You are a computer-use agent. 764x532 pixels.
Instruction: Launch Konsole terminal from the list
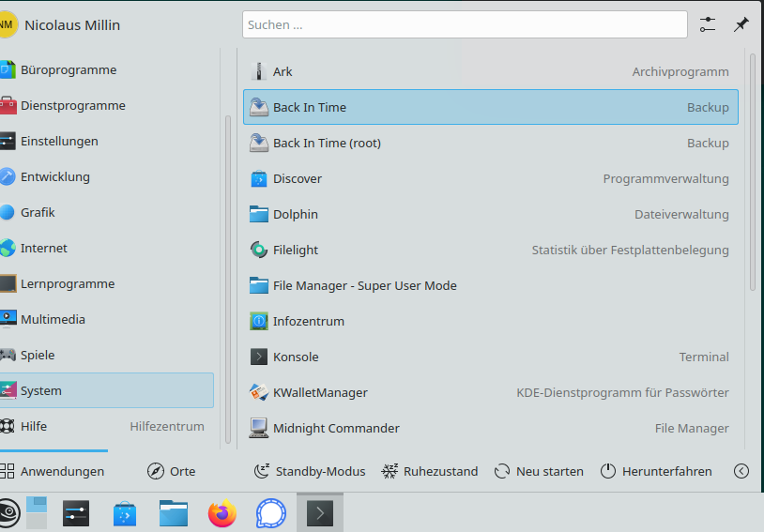(490, 357)
